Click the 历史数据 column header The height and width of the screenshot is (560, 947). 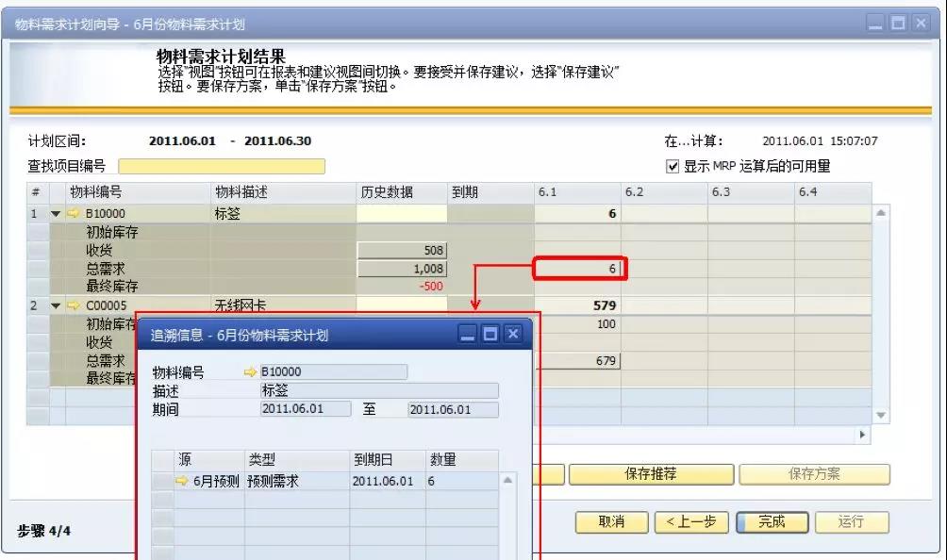coord(401,192)
